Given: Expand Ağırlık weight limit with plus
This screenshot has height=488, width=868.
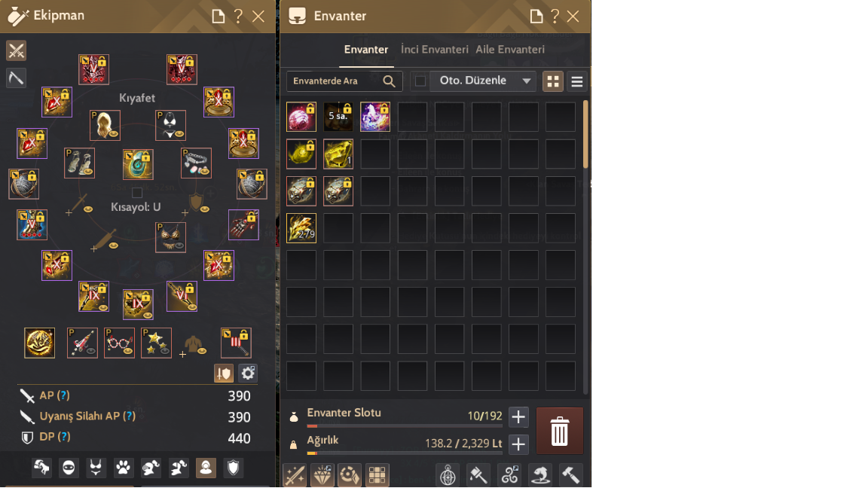Looking at the screenshot, I should pos(518,444).
